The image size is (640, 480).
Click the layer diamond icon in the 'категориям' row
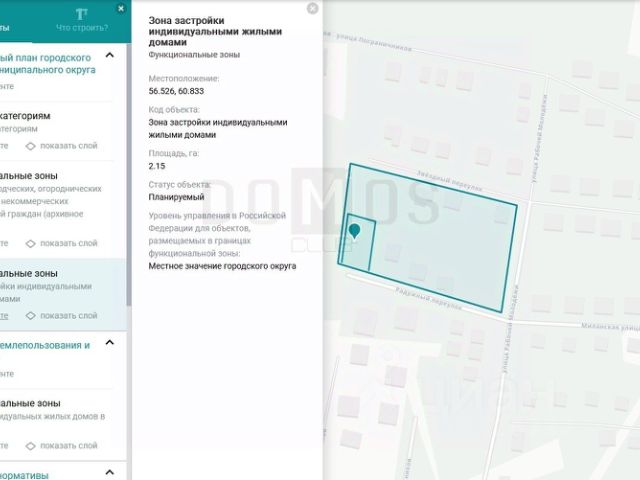point(31,146)
